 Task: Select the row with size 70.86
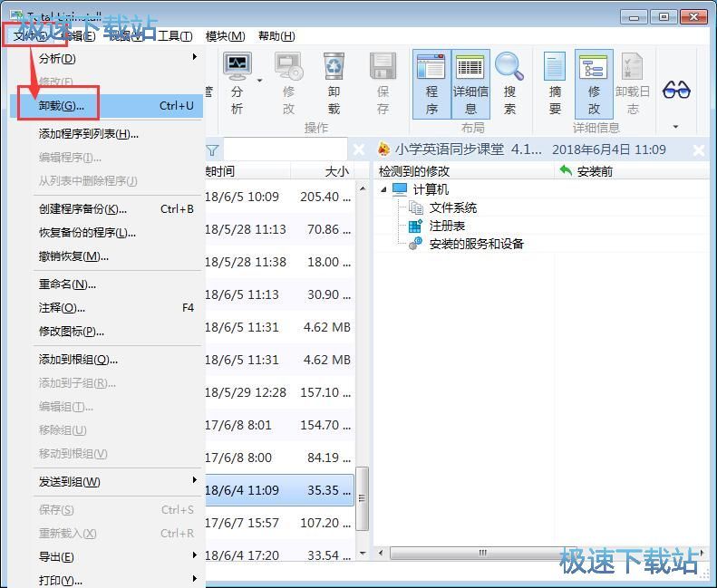280,229
